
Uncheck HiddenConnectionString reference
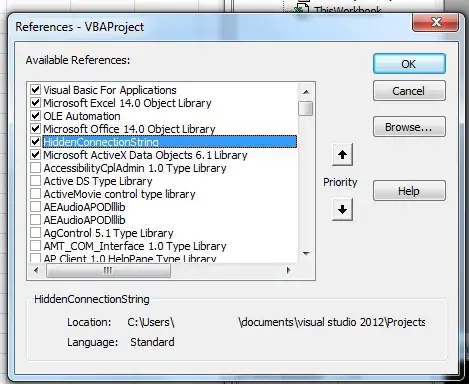35,142
